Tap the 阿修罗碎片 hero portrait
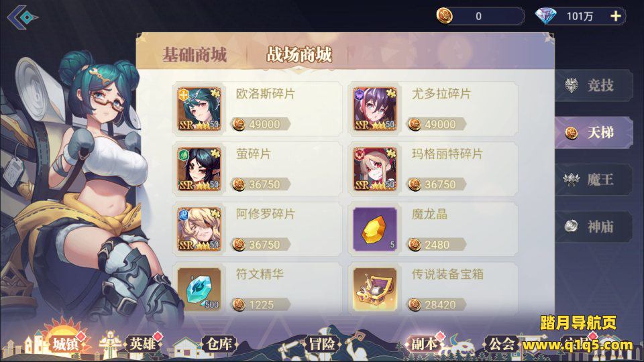Image resolution: width=644 pixels, height=362 pixels. pos(199,229)
